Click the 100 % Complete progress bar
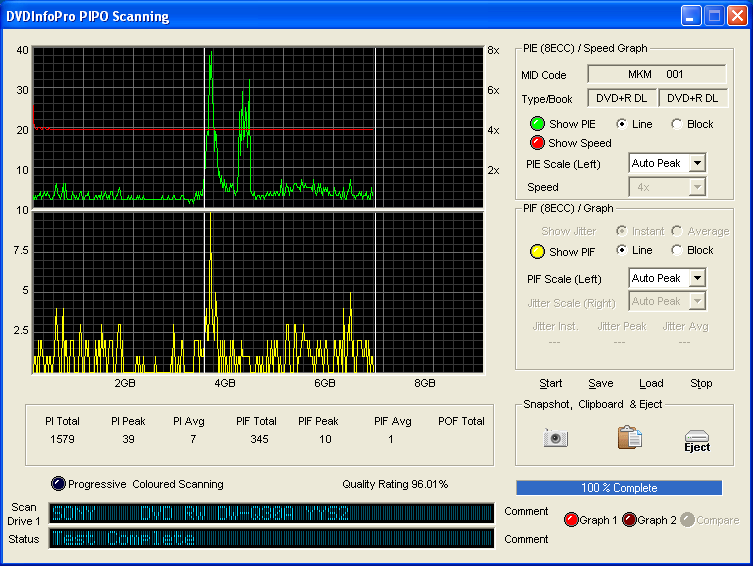 (x=619, y=488)
